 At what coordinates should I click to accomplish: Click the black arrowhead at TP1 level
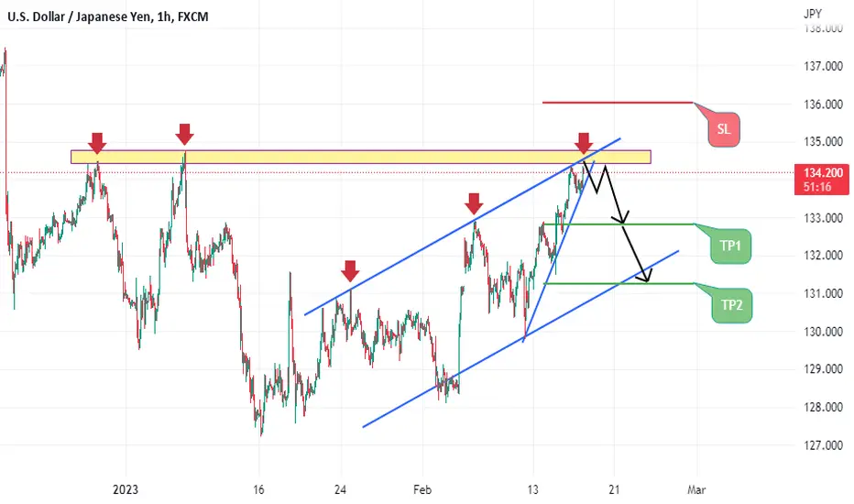click(x=624, y=217)
